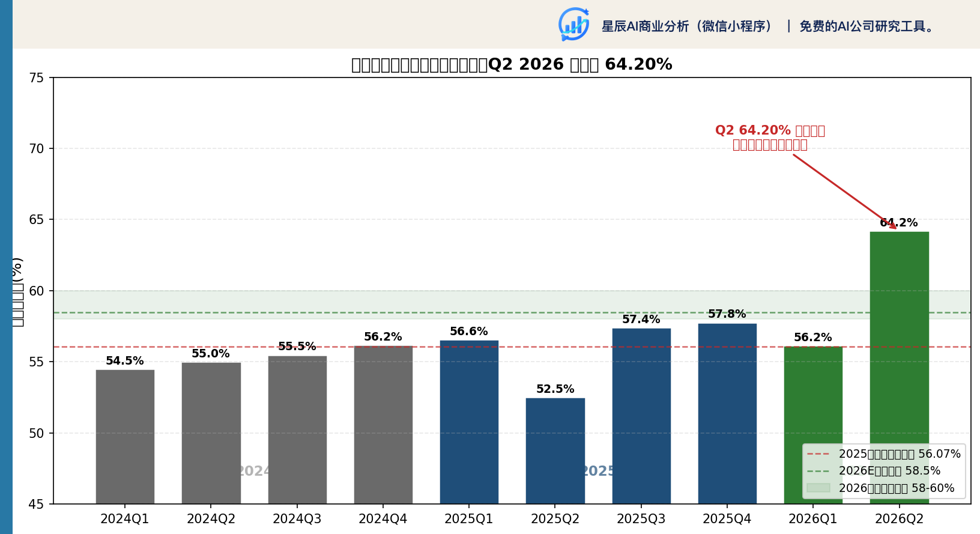The image size is (980, 534).
Task: Click the green band swatch in legend
Action: coord(818,488)
